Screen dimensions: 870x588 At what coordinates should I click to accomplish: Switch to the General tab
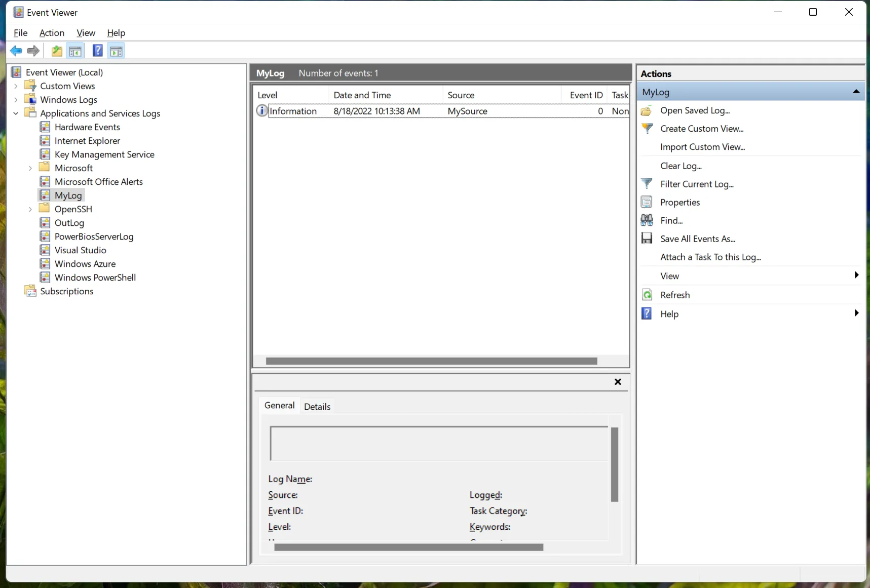tap(279, 406)
